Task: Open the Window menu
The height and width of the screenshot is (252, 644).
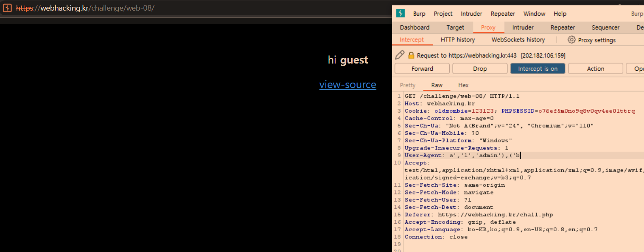Action: [x=534, y=14]
